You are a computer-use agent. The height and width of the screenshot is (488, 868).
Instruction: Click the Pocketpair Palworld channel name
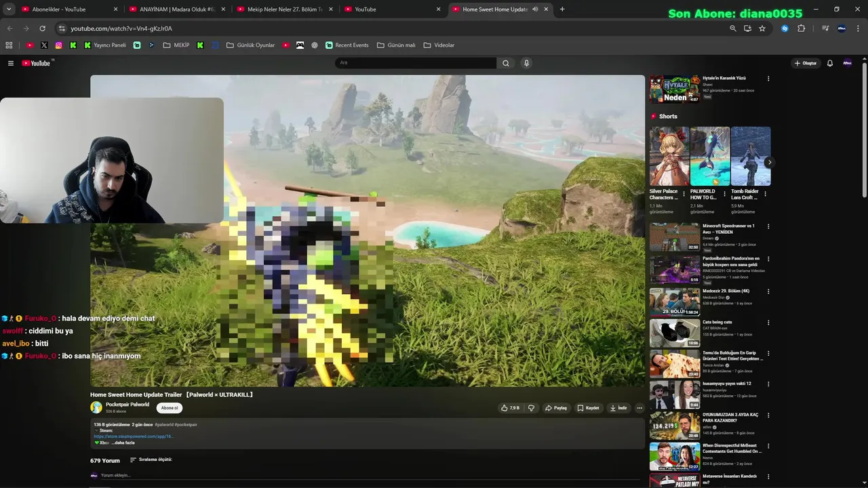point(127,405)
